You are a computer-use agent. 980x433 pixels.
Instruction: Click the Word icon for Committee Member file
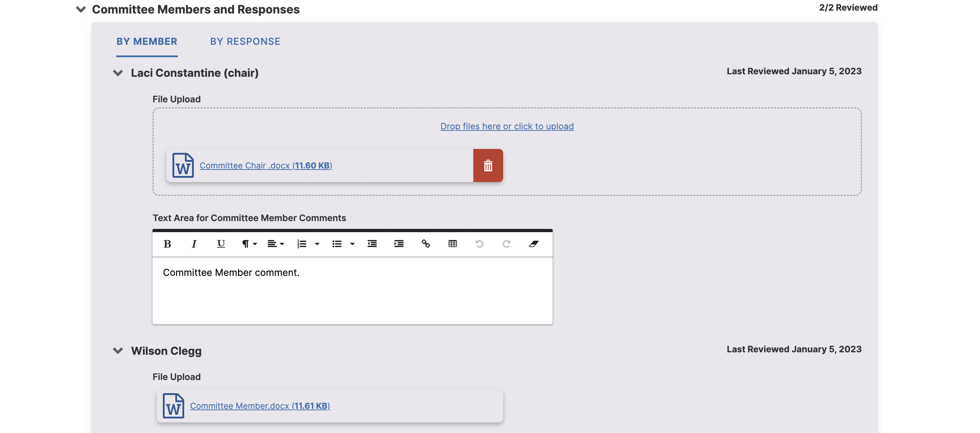coord(174,406)
